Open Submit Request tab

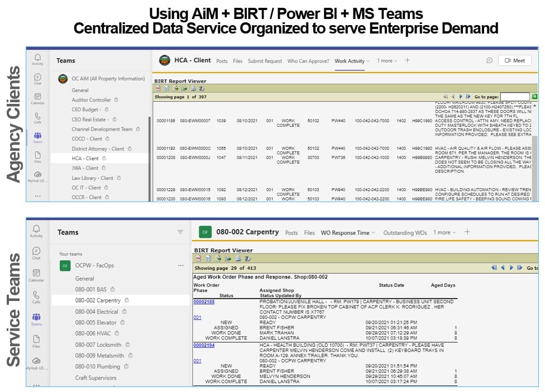pyautogui.click(x=265, y=61)
